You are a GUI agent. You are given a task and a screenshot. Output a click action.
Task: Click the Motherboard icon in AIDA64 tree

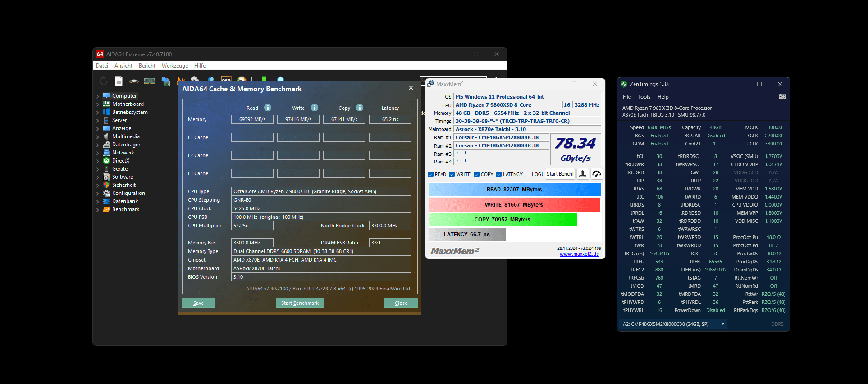point(106,104)
